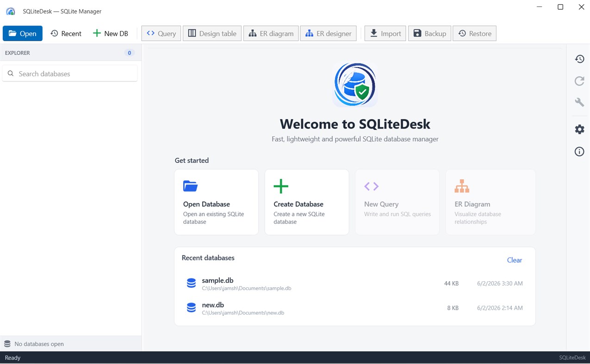The height and width of the screenshot is (364, 590).
Task: Click the 6/2/2026 2:14 AM timestamp
Action: (500, 308)
